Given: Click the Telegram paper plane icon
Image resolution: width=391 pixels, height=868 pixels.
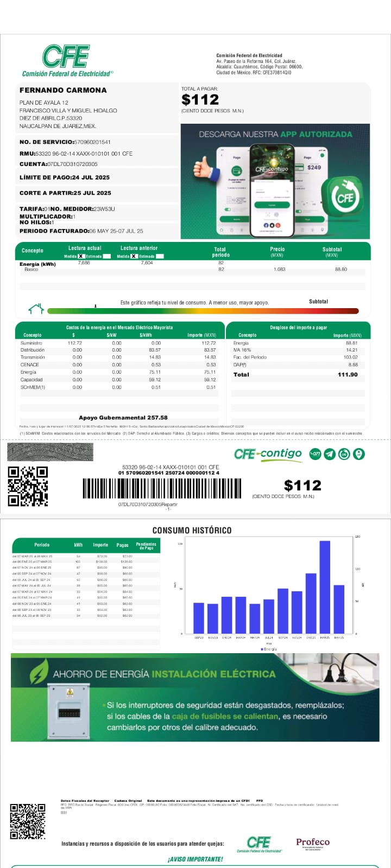Looking at the screenshot, I should [330, 454].
